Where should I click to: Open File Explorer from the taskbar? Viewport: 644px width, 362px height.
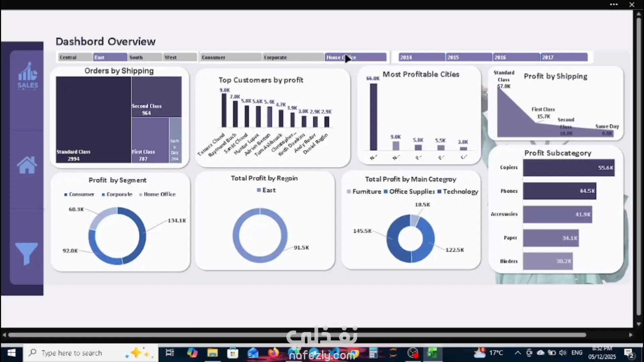pos(212,353)
